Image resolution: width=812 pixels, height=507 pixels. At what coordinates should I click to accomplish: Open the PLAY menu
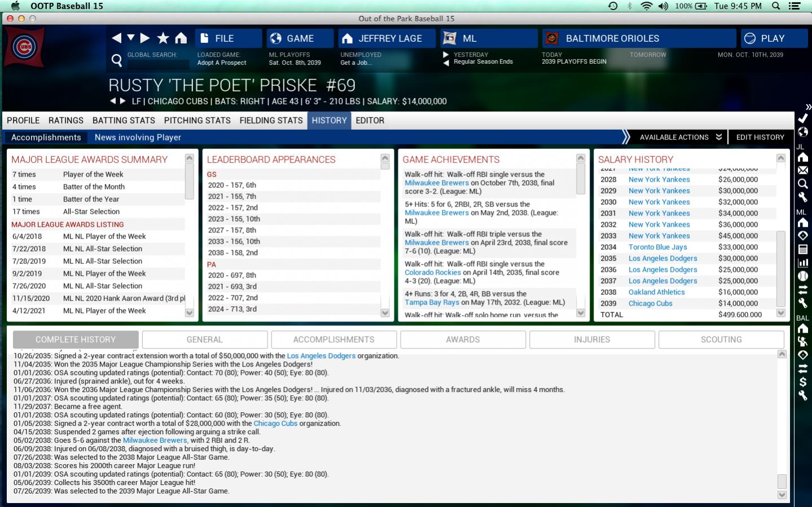tap(774, 38)
